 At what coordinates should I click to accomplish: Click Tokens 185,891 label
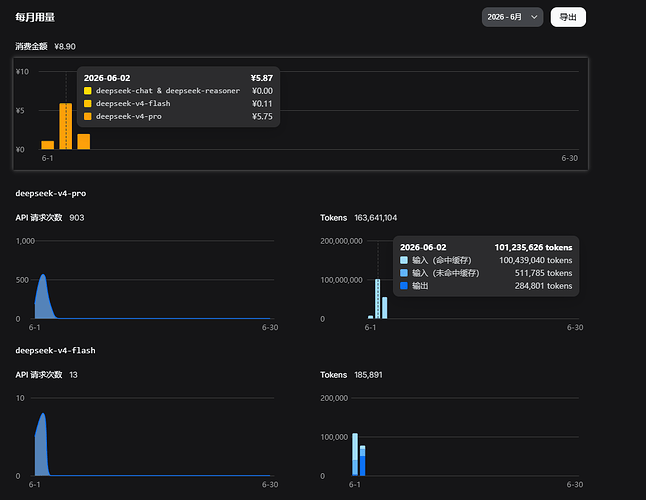pos(351,375)
